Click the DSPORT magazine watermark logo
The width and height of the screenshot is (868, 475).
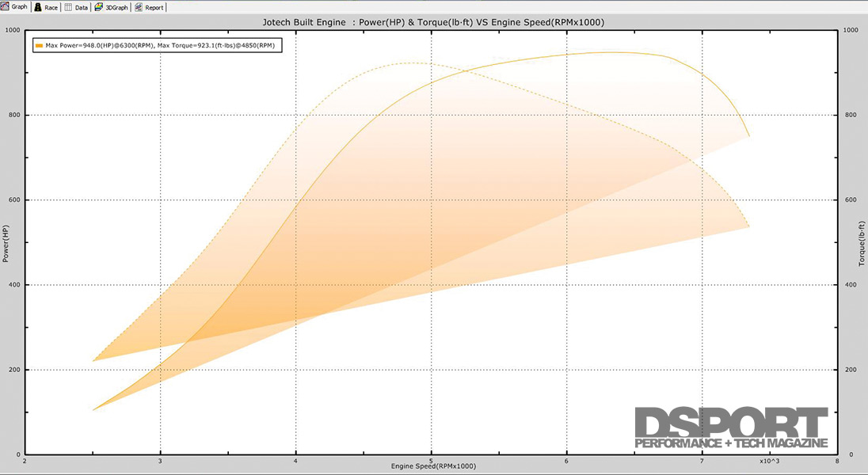732,427
